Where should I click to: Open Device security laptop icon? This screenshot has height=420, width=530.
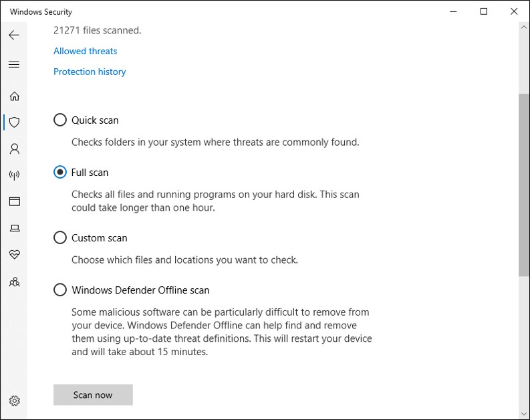point(14,228)
